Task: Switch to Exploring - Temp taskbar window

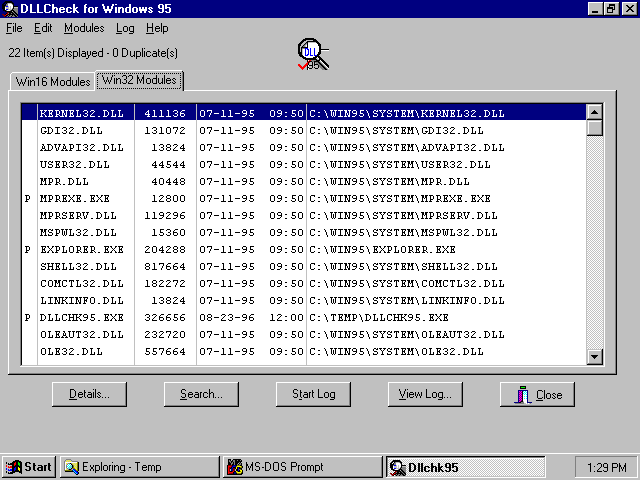Action: pyautogui.click(x=139, y=466)
